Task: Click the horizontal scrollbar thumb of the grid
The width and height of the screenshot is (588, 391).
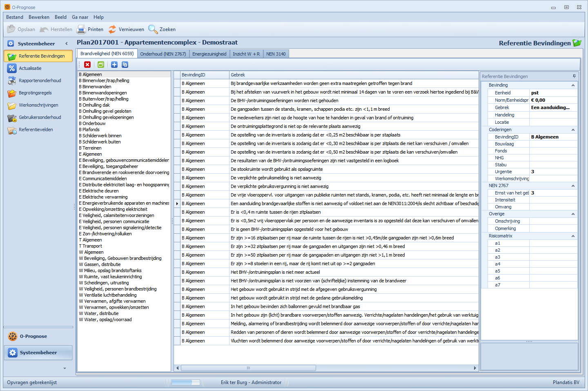Action: point(248,368)
